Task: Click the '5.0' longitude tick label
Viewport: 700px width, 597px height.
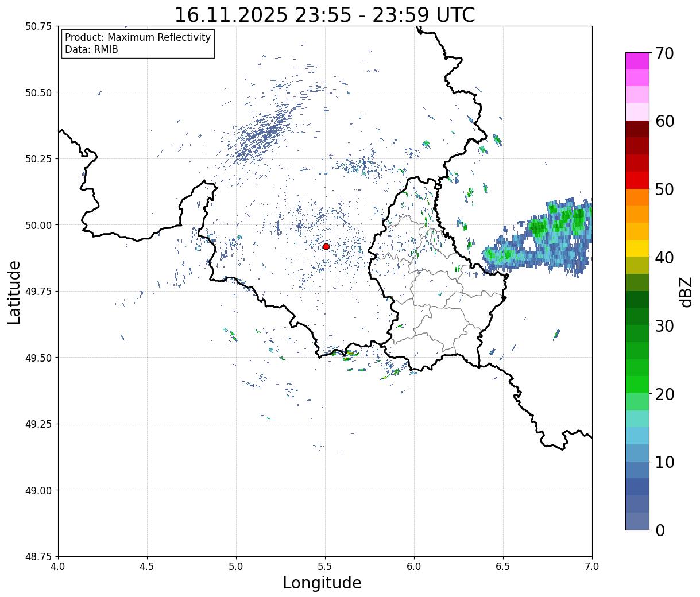Action: pyautogui.click(x=236, y=567)
